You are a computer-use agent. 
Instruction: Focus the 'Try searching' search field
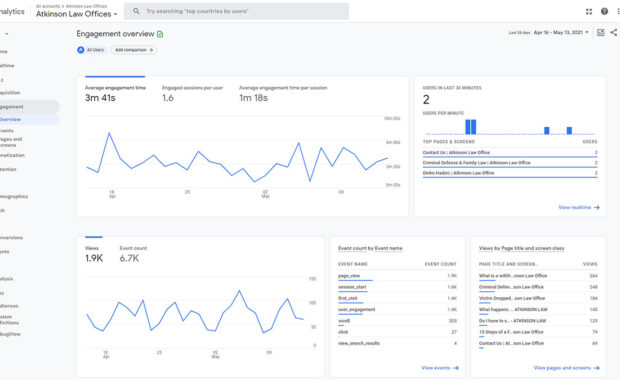pyautogui.click(x=236, y=11)
